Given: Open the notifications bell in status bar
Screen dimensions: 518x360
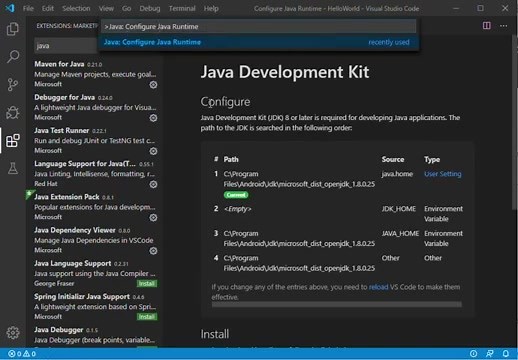Looking at the screenshot, I should 505,354.
